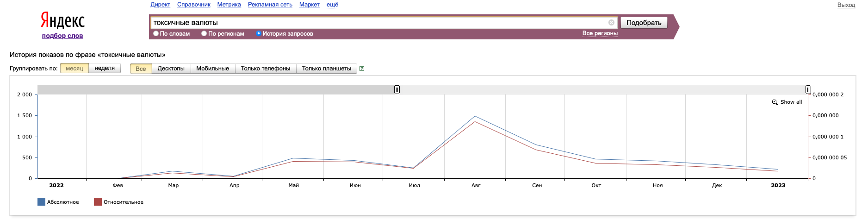Select the По словам radio button
The width and height of the screenshot is (868, 220).
(156, 33)
